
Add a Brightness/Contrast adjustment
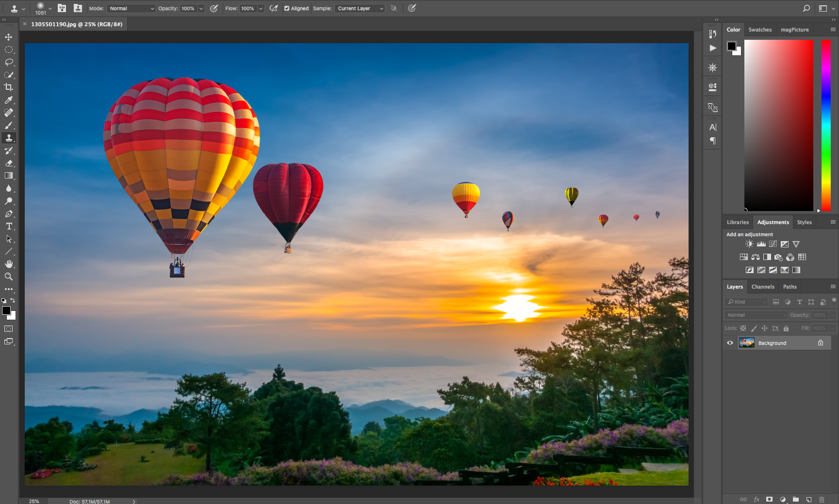pos(749,244)
